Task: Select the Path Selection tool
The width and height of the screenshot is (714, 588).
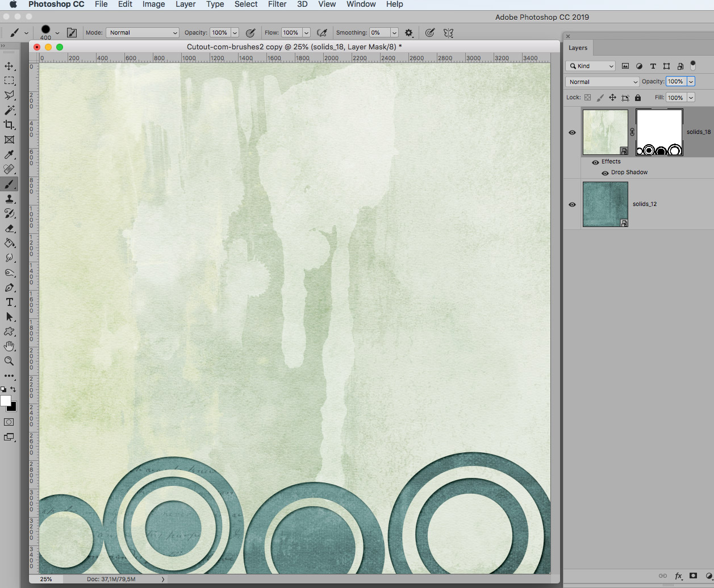Action: tap(9, 317)
